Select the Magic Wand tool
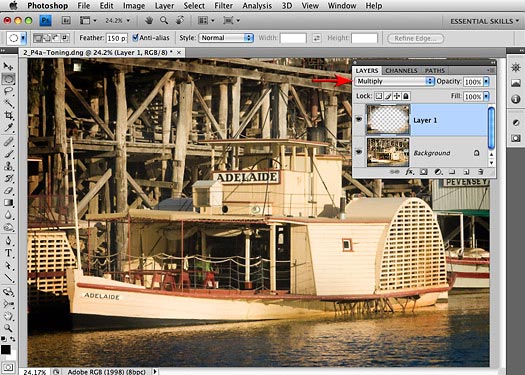The height and width of the screenshot is (375, 525). click(x=8, y=103)
